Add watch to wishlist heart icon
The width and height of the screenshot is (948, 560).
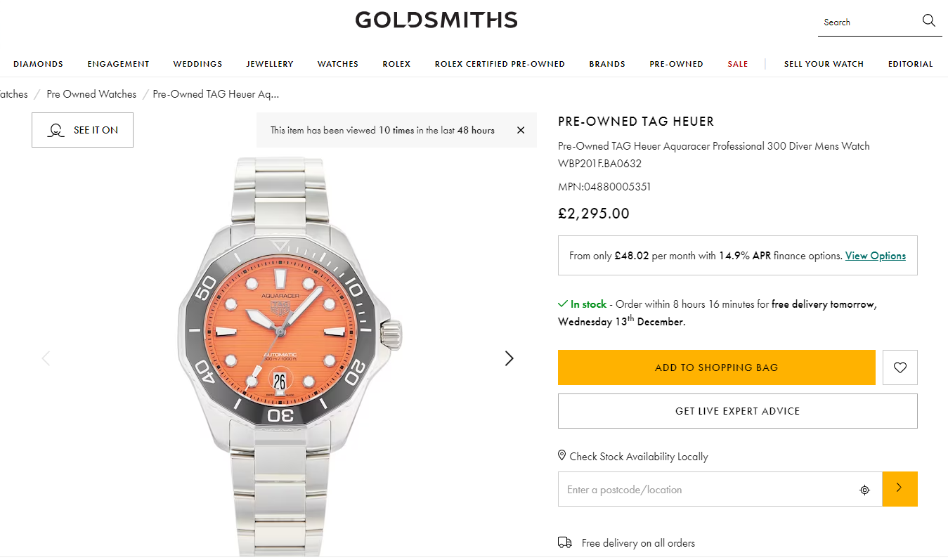[x=900, y=367]
